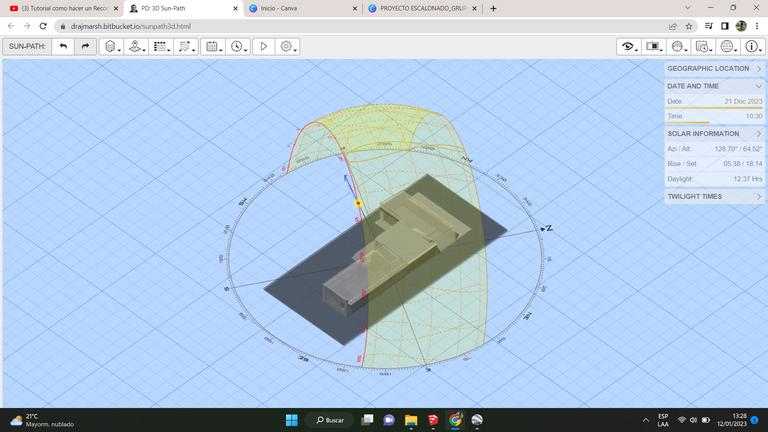The image size is (768, 432).
Task: Open the weather widget showing 21°C
Action: point(42,420)
